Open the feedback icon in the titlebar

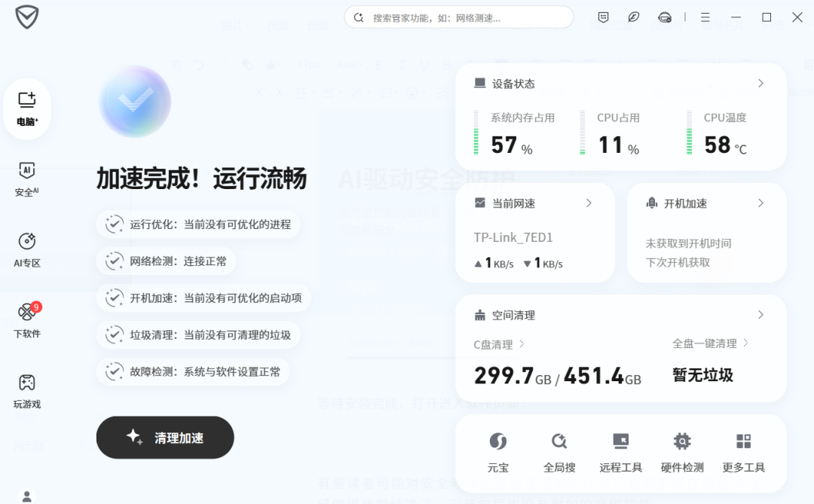tap(603, 16)
